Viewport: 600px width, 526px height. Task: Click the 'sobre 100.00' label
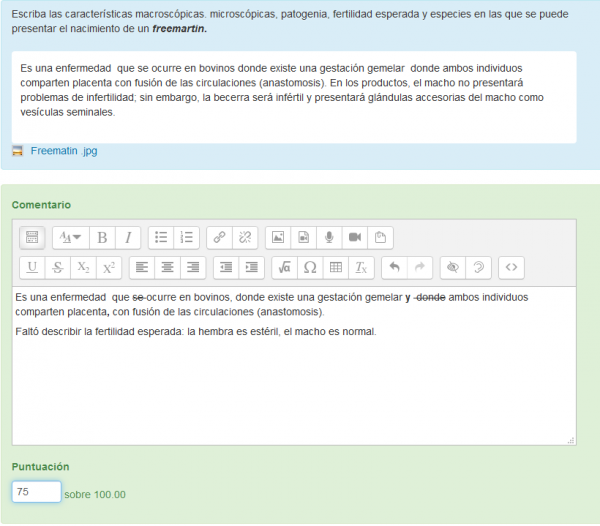point(95,495)
